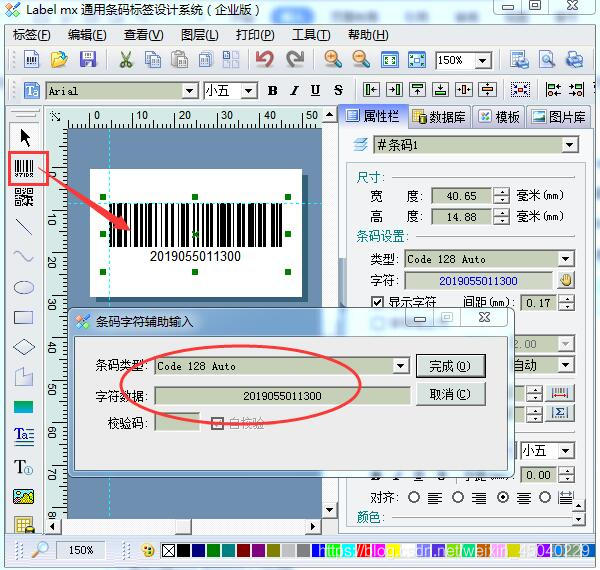The width and height of the screenshot is (600, 570).
Task: Select the ellipse shape tool
Action: point(24,287)
